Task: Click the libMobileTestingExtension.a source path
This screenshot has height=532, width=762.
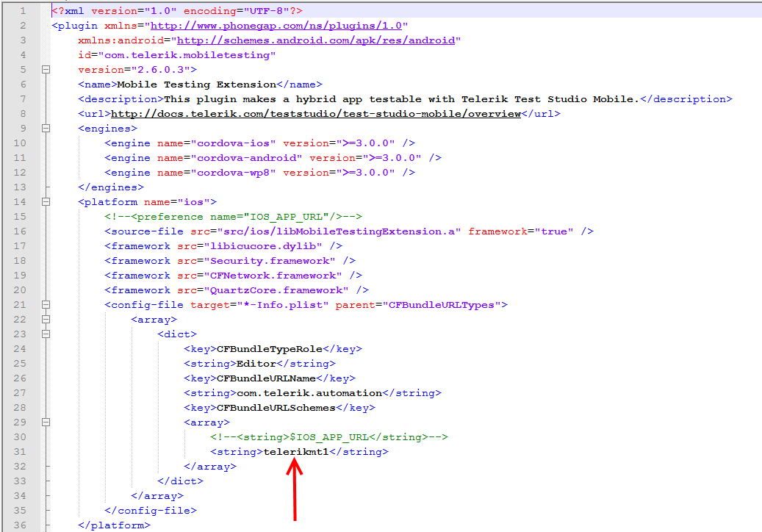Action: (x=339, y=231)
